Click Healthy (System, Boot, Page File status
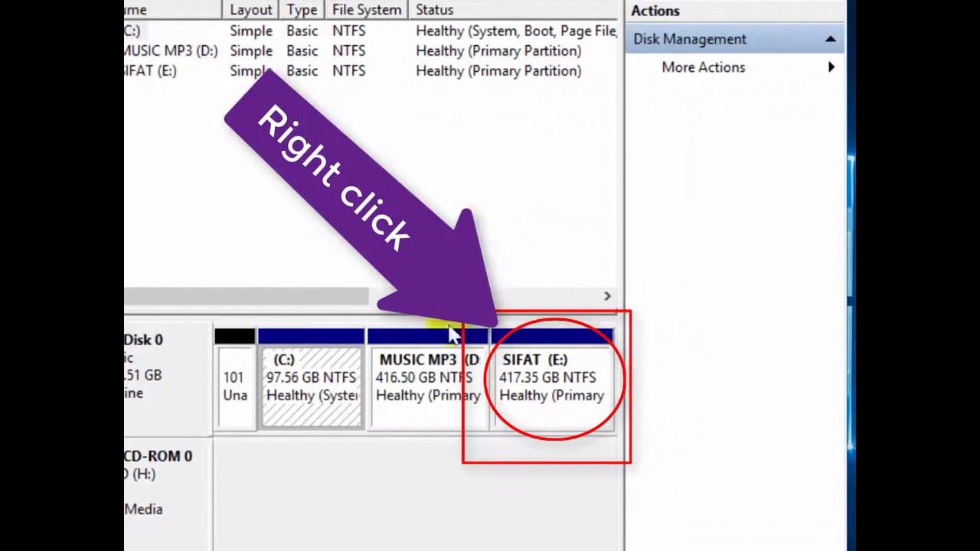The image size is (980, 551). (x=516, y=31)
